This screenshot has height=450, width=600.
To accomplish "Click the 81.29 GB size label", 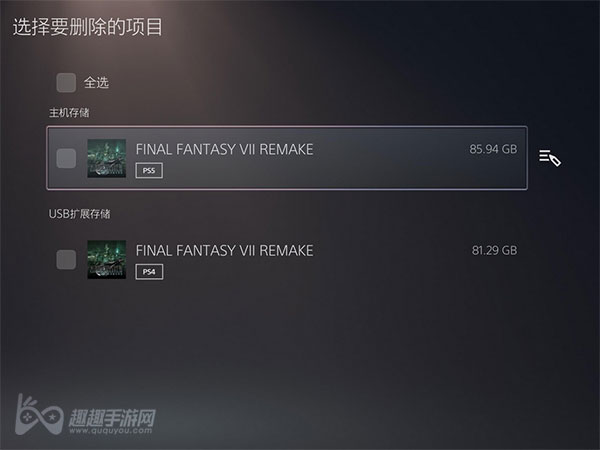I will [494, 251].
